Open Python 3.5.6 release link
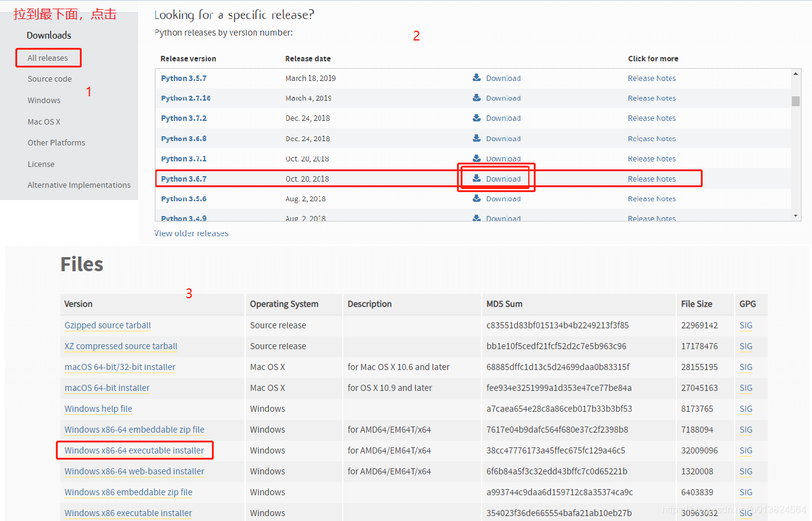Image resolution: width=812 pixels, height=521 pixels. [184, 199]
